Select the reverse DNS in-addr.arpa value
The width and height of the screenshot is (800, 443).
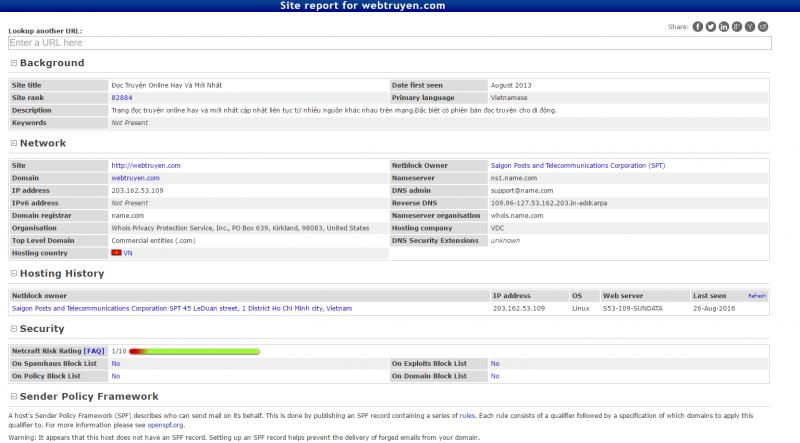[x=548, y=203]
